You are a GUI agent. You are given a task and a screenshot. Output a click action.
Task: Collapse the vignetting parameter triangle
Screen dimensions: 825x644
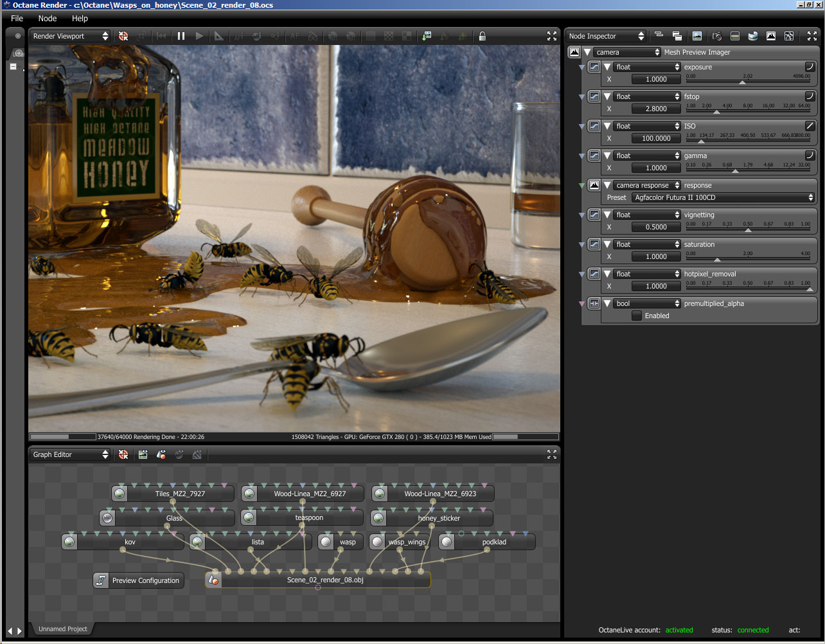607,215
